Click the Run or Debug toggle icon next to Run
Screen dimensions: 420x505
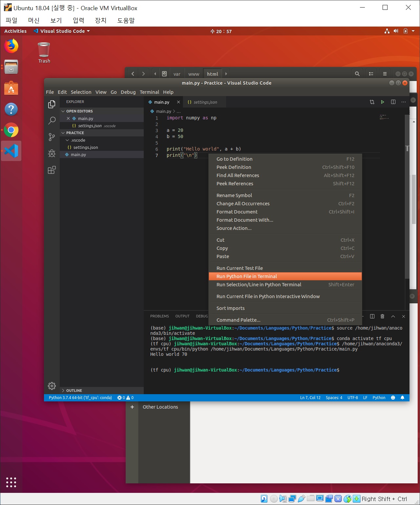click(372, 102)
